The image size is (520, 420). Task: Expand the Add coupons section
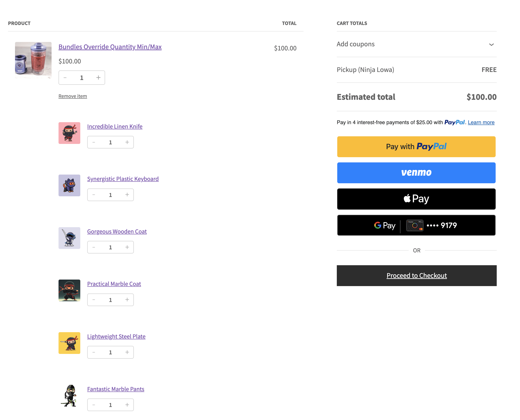pos(355,44)
